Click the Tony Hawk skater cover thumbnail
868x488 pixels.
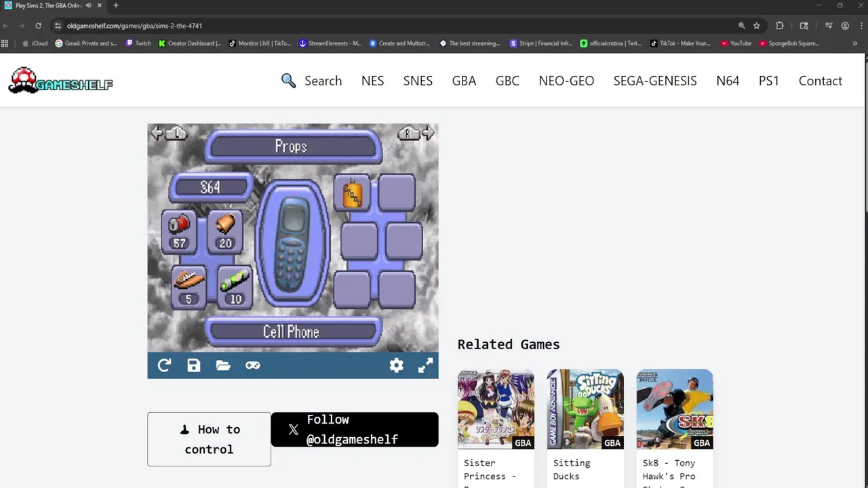point(675,409)
